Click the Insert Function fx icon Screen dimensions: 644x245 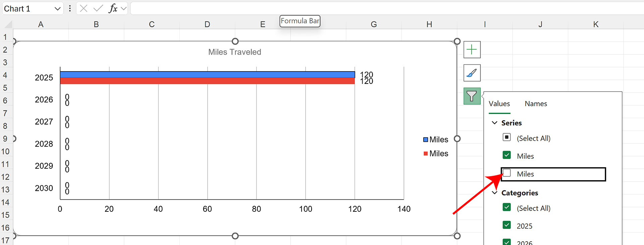coord(113,8)
